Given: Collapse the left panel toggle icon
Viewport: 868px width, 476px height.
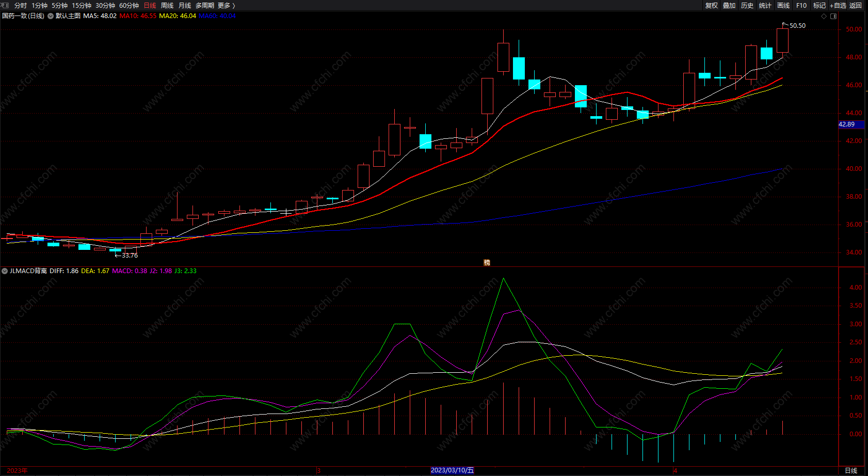Looking at the screenshot, I should [x=5, y=5].
